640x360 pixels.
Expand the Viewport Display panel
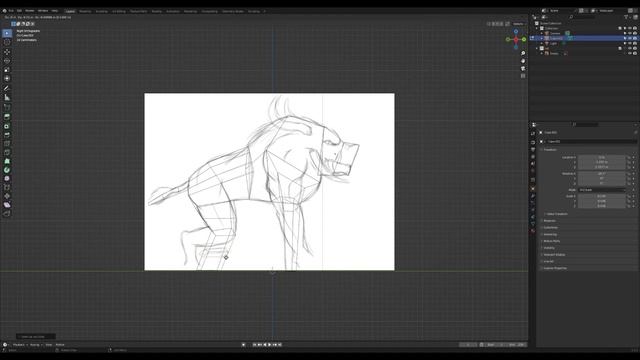pyautogui.click(x=554, y=255)
